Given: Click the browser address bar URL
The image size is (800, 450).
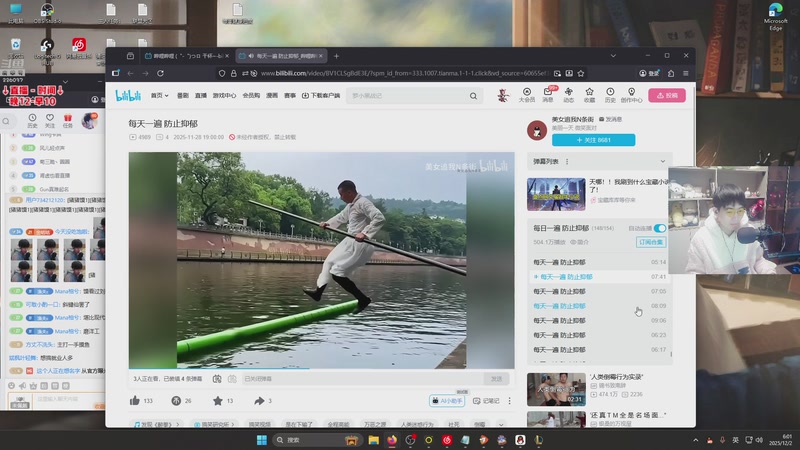Looking at the screenshot, I should click(x=404, y=73).
